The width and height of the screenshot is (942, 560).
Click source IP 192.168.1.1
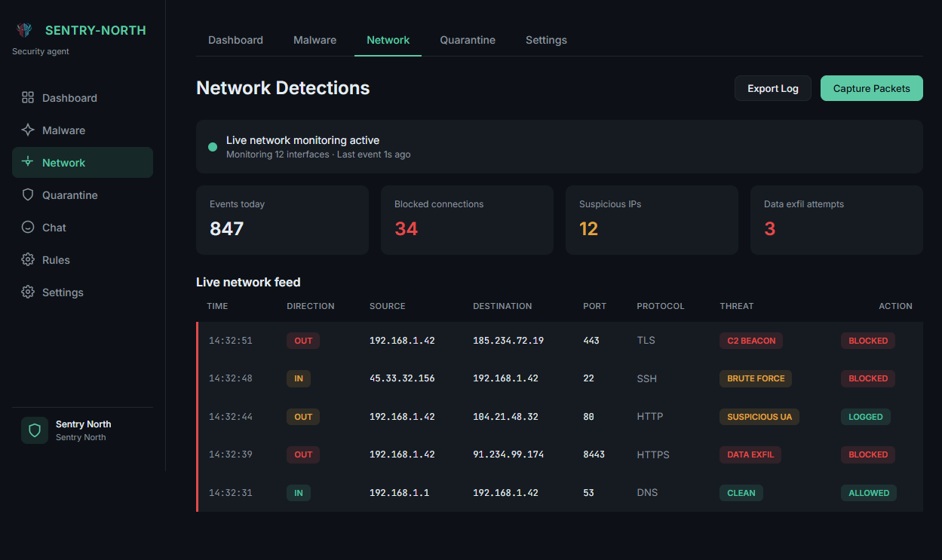tap(399, 493)
